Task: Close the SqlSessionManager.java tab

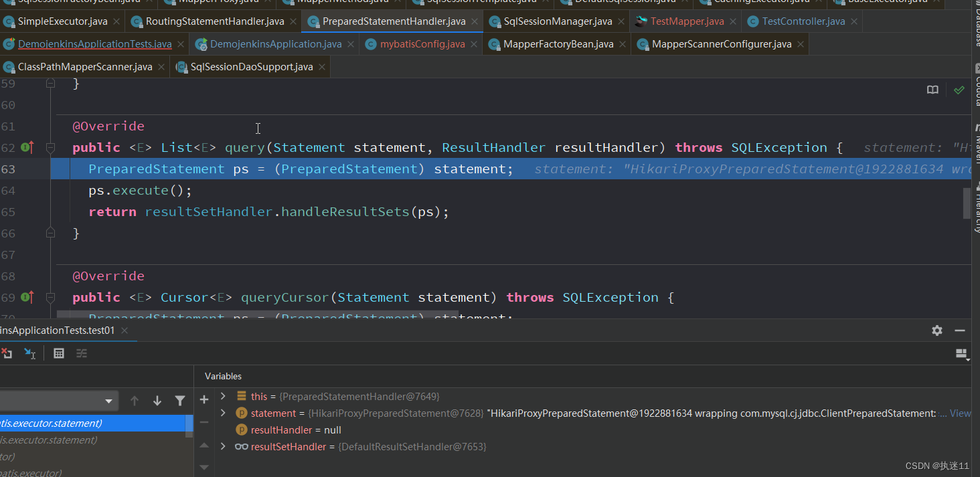Action: coord(622,21)
